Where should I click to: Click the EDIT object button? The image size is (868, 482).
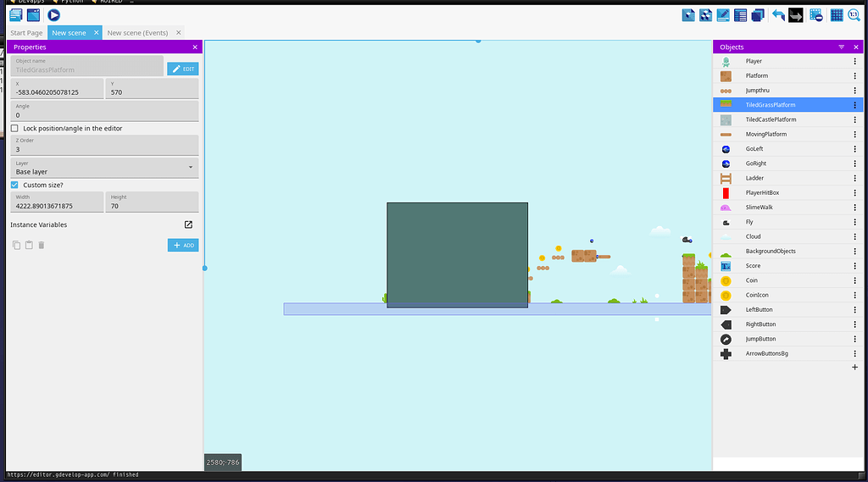(x=183, y=69)
